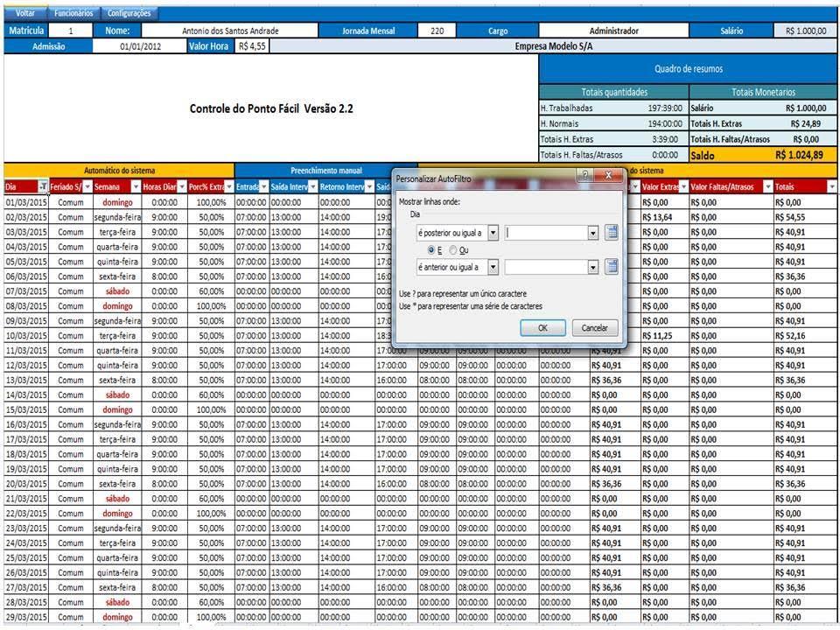Select date cell 29/03/2015
The width and height of the screenshot is (840, 630).
coord(26,617)
